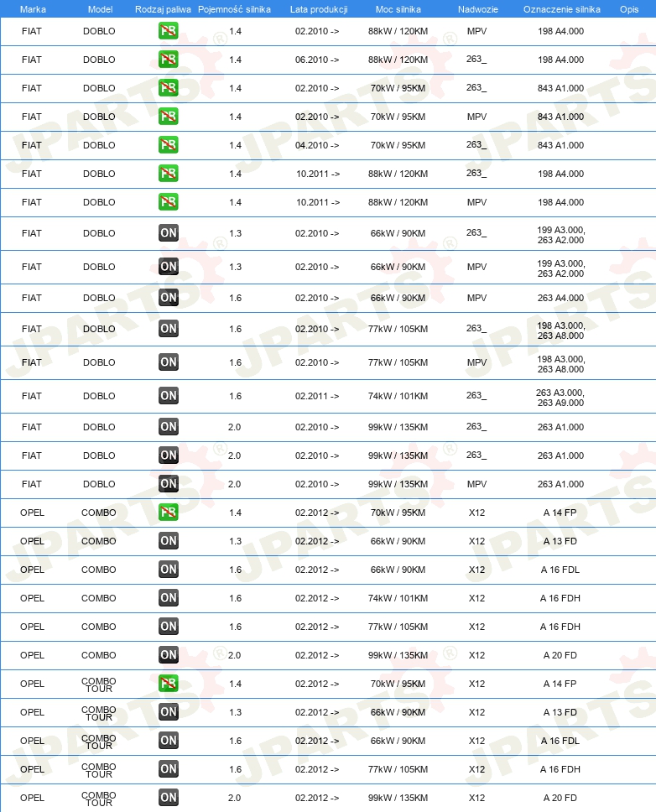This screenshot has width=656, height=812.
Task: Select '74kW / 101KM' in the Fiat Doblo row
Action: [398, 396]
